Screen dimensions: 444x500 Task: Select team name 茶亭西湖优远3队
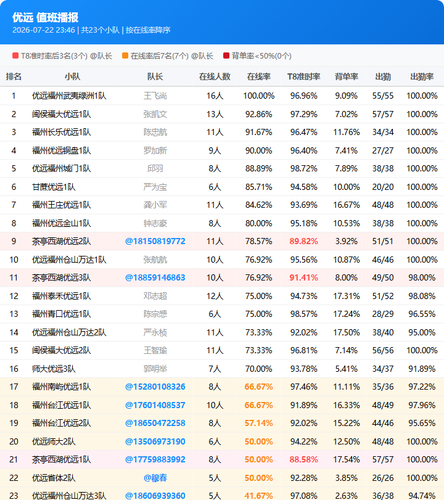point(61,278)
